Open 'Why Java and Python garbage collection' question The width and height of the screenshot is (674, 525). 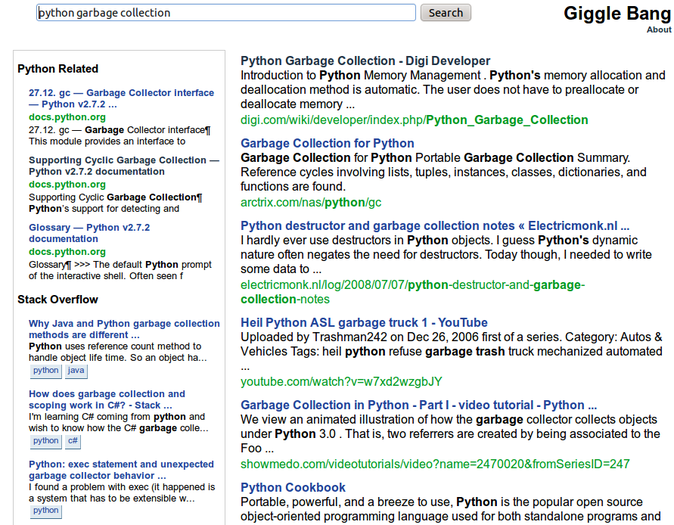(x=124, y=329)
